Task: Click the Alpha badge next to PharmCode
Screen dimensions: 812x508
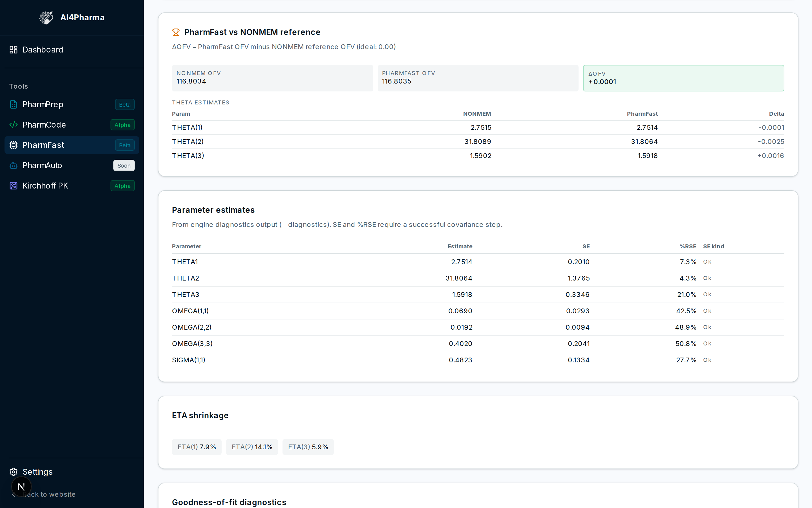Action: [122, 125]
